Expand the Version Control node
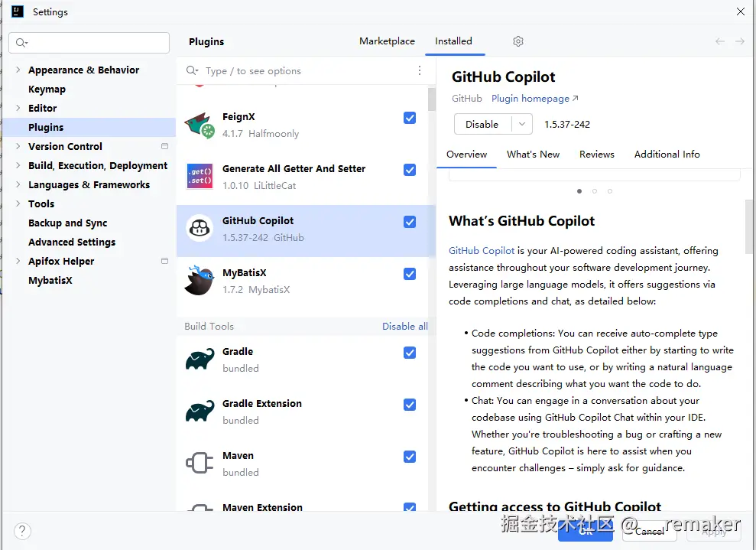This screenshot has width=756, height=550. (x=18, y=146)
